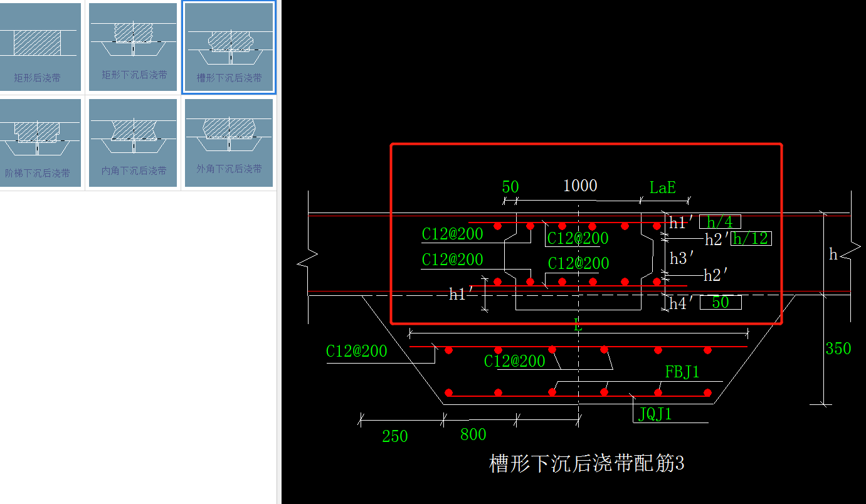The width and height of the screenshot is (866, 504).
Task: Pick the 外角下沉后浇带 thumbnail
Action: [229, 143]
